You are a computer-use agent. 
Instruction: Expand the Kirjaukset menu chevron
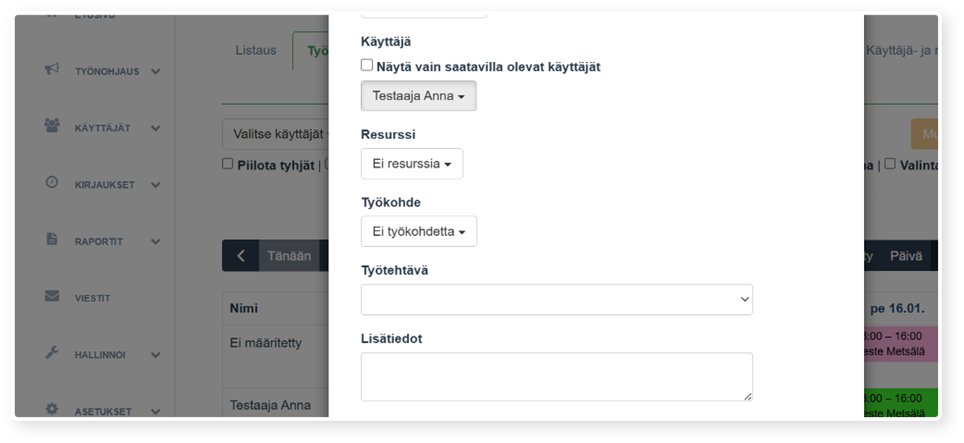tap(156, 185)
